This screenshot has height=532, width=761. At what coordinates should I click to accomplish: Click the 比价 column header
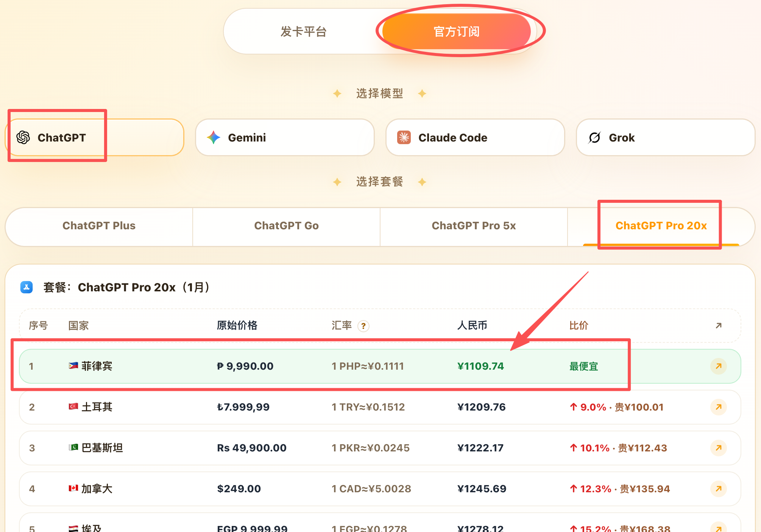pos(579,325)
